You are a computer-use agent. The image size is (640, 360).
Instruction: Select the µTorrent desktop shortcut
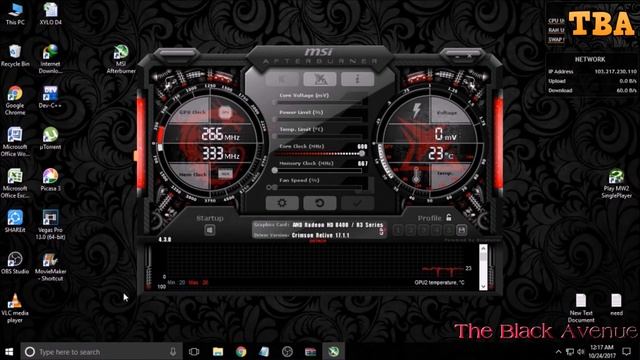click(x=51, y=138)
